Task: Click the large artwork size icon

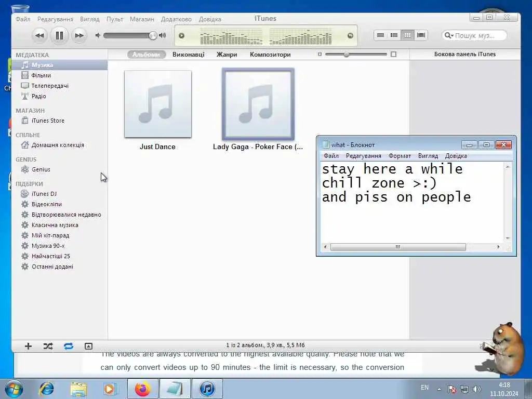Action: click(x=394, y=54)
